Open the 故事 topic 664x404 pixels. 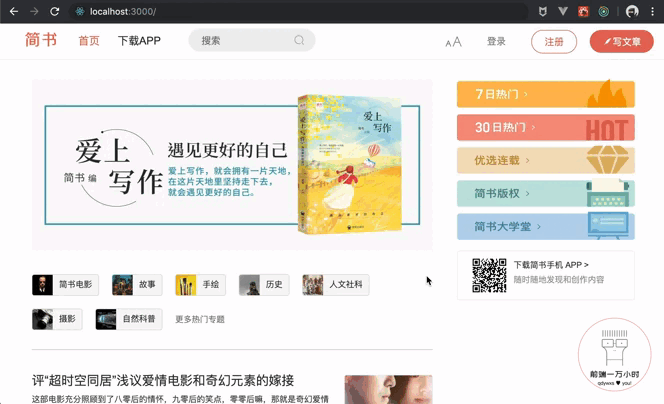click(137, 285)
